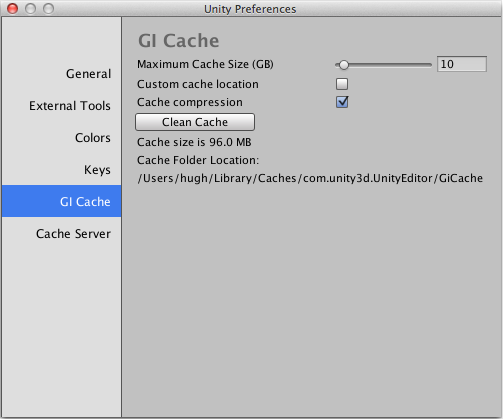This screenshot has width=503, height=419.
Task: Open the General preferences tab
Action: pyautogui.click(x=88, y=74)
